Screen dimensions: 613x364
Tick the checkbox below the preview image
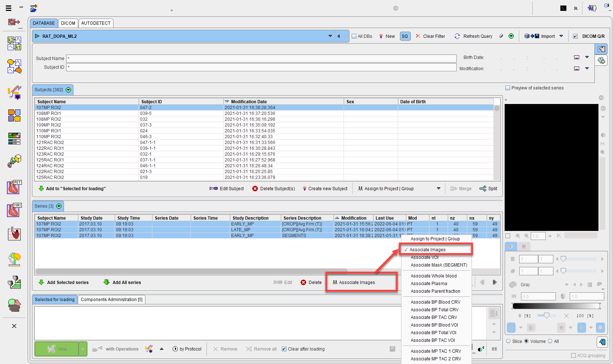pos(508,236)
